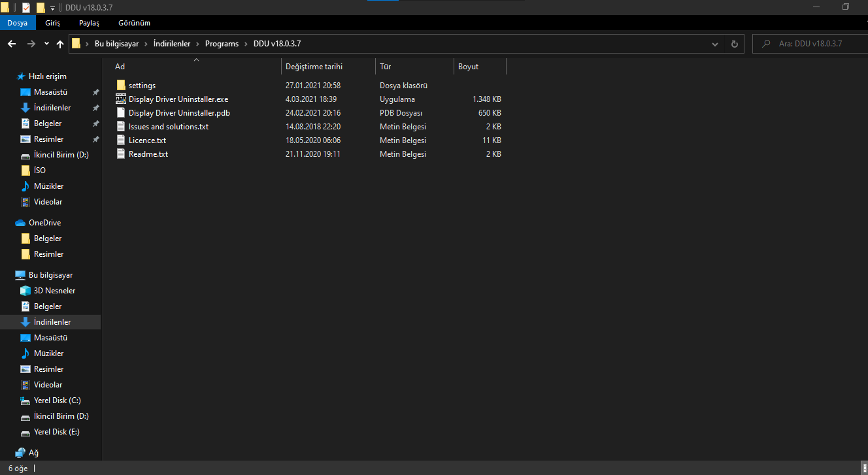Sort files by the Boyut column
This screenshot has width=868, height=475.
[x=480, y=67]
